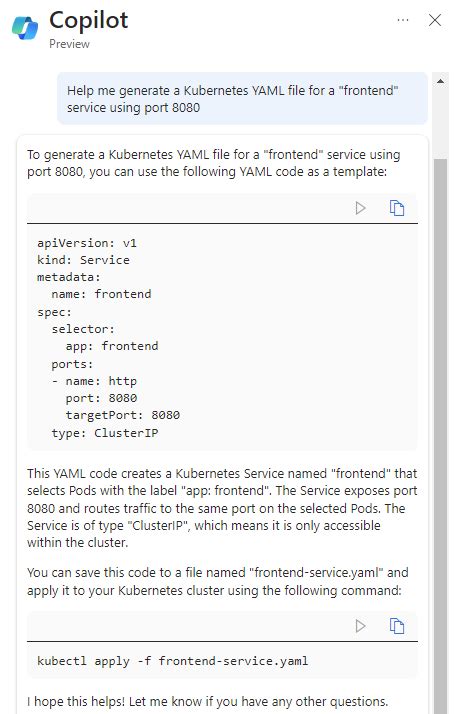This screenshot has height=714, width=455.
Task: Open the more options ellipsis menu
Action: pyautogui.click(x=403, y=20)
